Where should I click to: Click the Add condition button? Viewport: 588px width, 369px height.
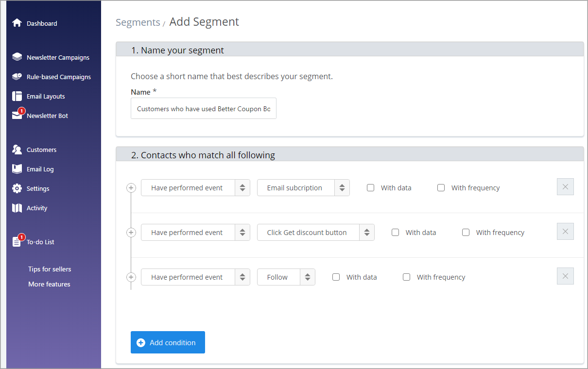tap(168, 342)
